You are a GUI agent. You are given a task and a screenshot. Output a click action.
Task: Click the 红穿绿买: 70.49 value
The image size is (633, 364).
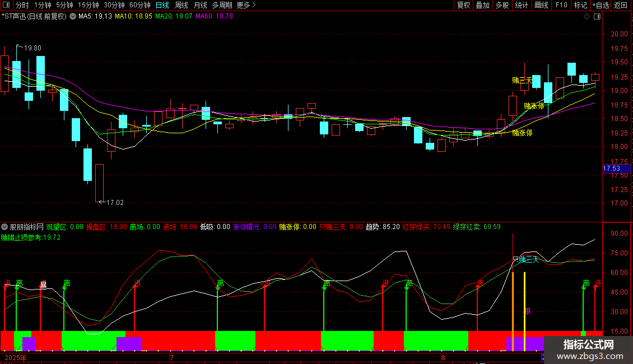tap(426, 227)
